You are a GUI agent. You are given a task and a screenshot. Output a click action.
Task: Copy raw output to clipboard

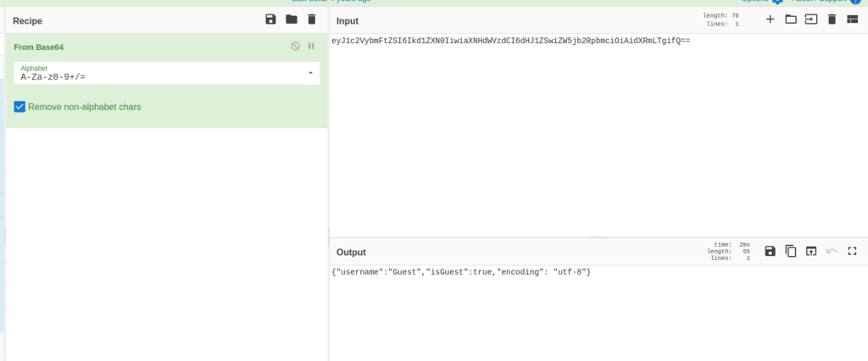[791, 251]
